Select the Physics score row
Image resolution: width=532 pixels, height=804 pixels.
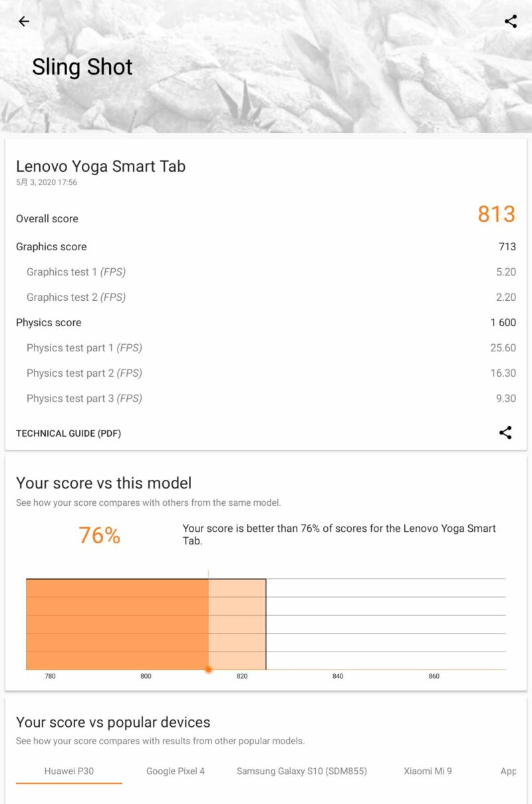(266, 323)
